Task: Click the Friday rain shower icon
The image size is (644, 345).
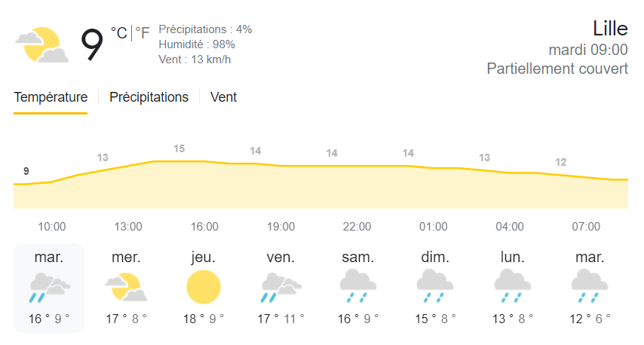Action: coord(281,287)
